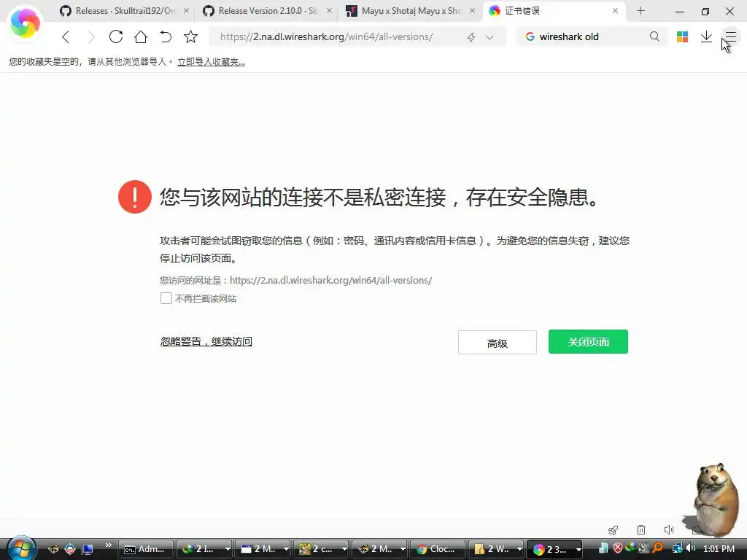Open the Cloc... Chrome taskbar button
Viewport: 747px width, 560px height.
438,549
